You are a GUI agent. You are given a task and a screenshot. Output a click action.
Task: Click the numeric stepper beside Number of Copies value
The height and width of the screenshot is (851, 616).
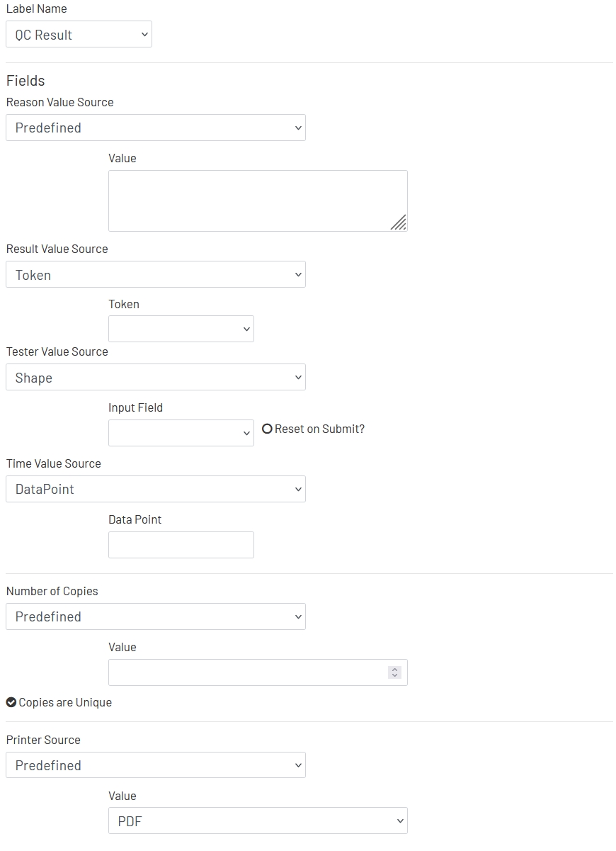(x=395, y=672)
